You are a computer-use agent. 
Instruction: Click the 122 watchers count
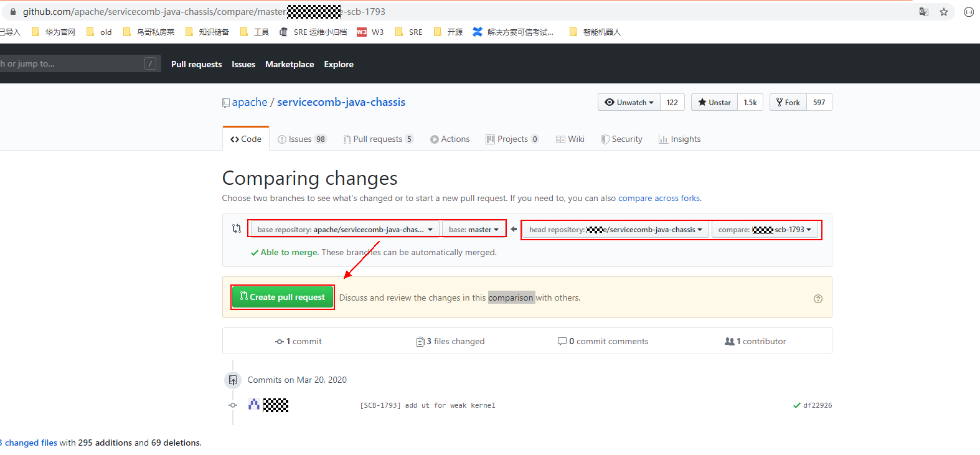point(672,102)
